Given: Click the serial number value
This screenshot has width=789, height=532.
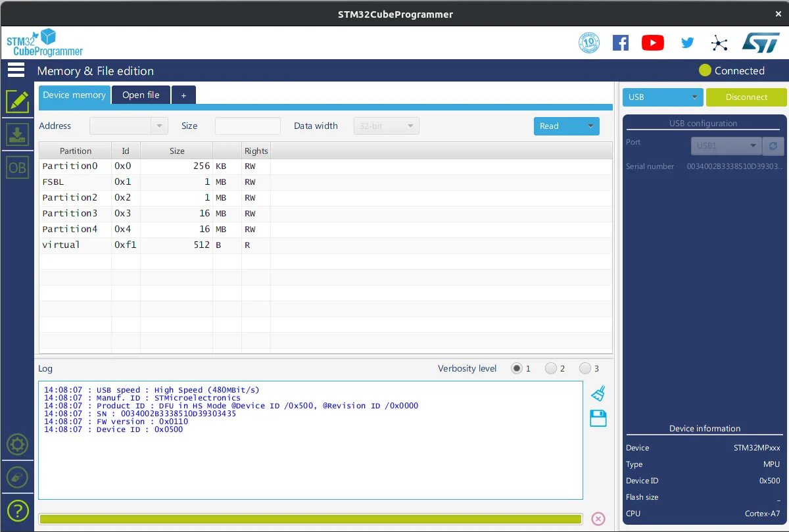Looking at the screenshot, I should point(734,166).
